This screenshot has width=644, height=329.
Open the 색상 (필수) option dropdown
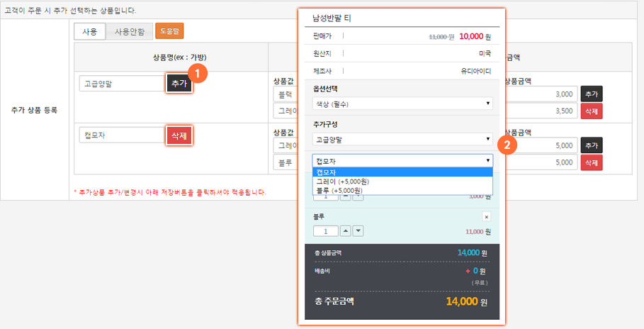tap(402, 104)
